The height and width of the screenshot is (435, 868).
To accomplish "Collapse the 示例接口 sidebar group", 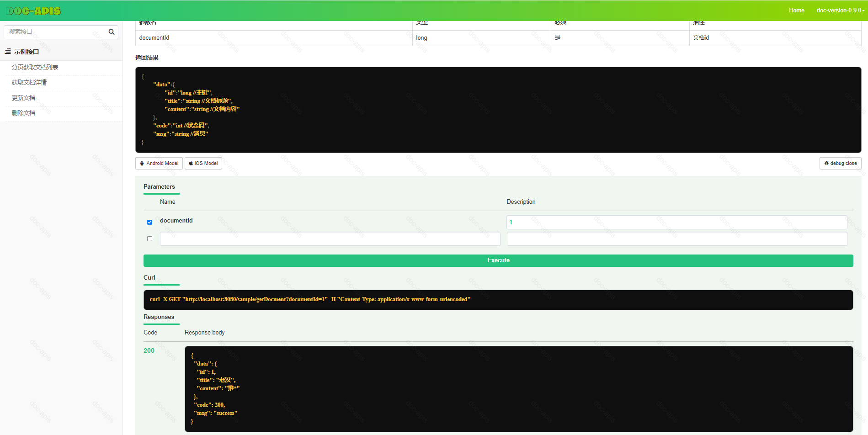I will click(x=61, y=52).
